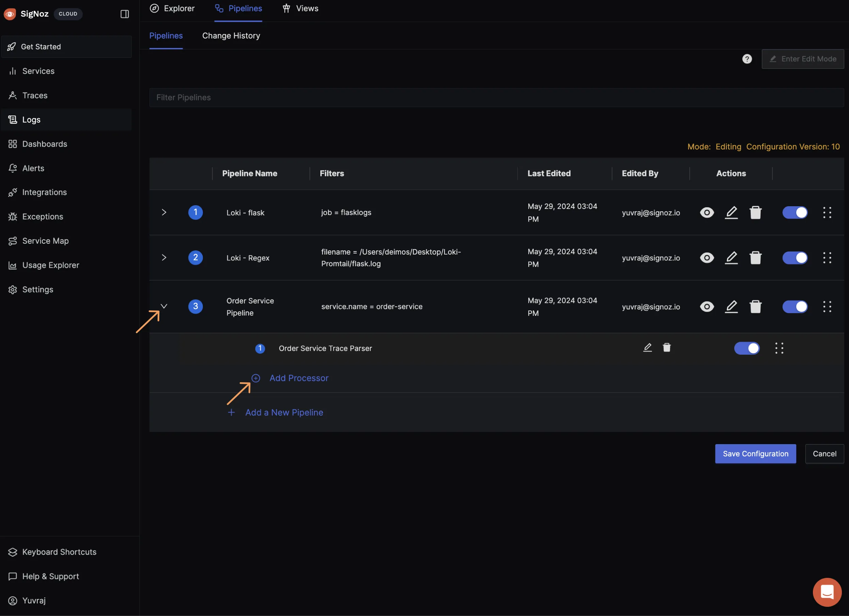Switch to the Change History tab

pyautogui.click(x=231, y=36)
